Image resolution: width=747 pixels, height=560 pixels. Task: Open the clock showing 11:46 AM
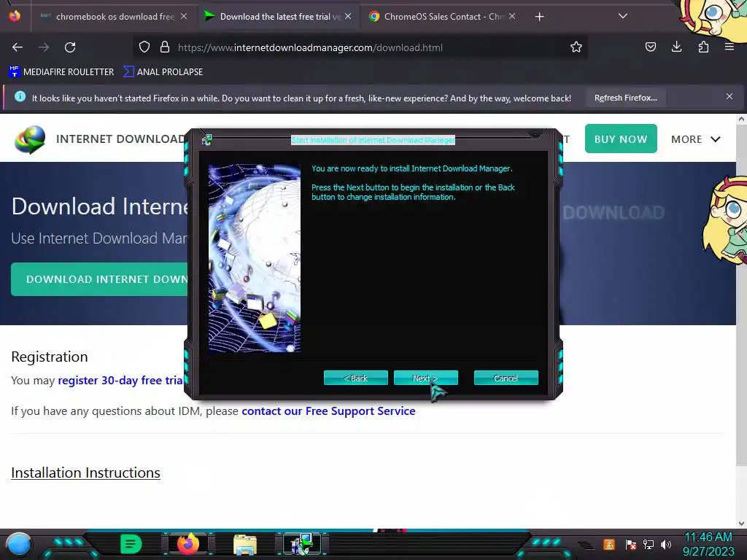click(708, 544)
